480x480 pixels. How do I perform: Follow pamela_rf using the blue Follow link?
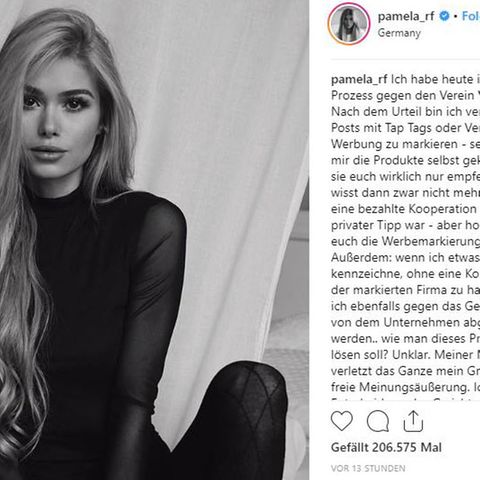tap(471, 16)
